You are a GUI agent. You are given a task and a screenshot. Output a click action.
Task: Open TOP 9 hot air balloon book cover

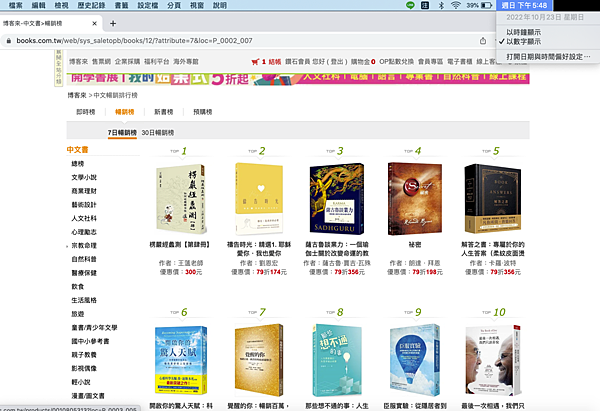tap(415, 360)
